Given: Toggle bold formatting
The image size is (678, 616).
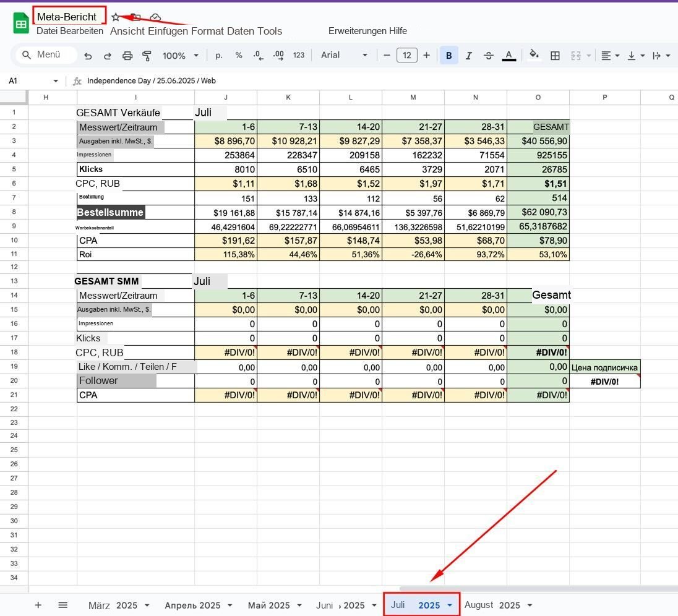Looking at the screenshot, I should point(449,55).
